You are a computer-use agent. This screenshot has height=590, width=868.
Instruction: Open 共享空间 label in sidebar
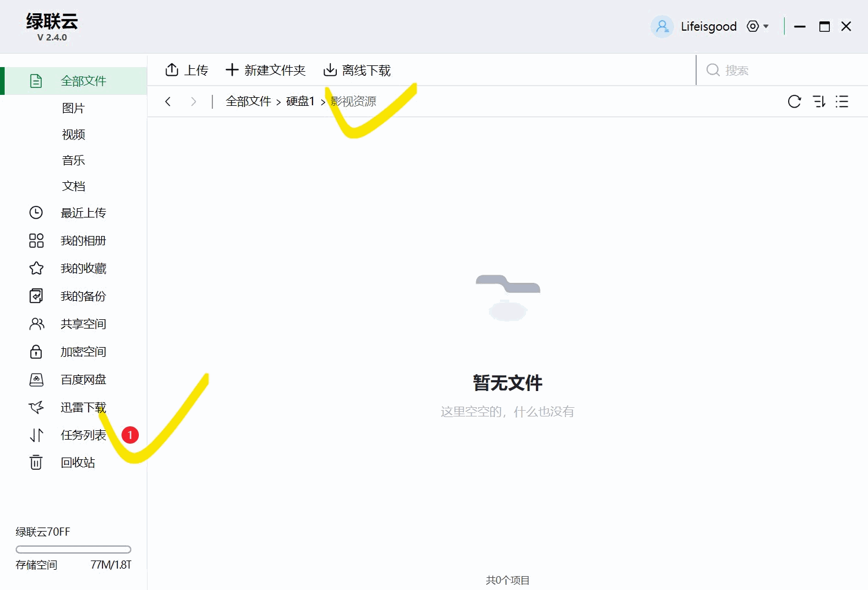click(x=83, y=324)
